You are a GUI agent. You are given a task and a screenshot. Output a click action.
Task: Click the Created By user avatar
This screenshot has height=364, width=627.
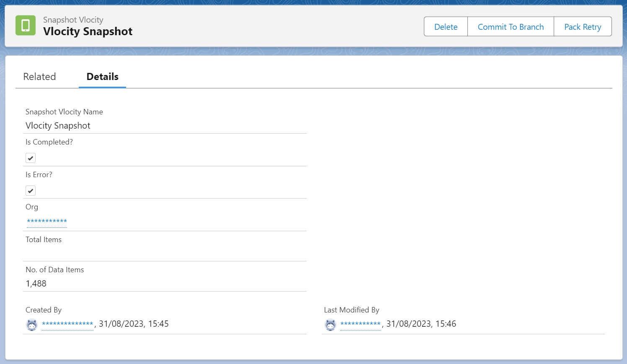pos(32,325)
